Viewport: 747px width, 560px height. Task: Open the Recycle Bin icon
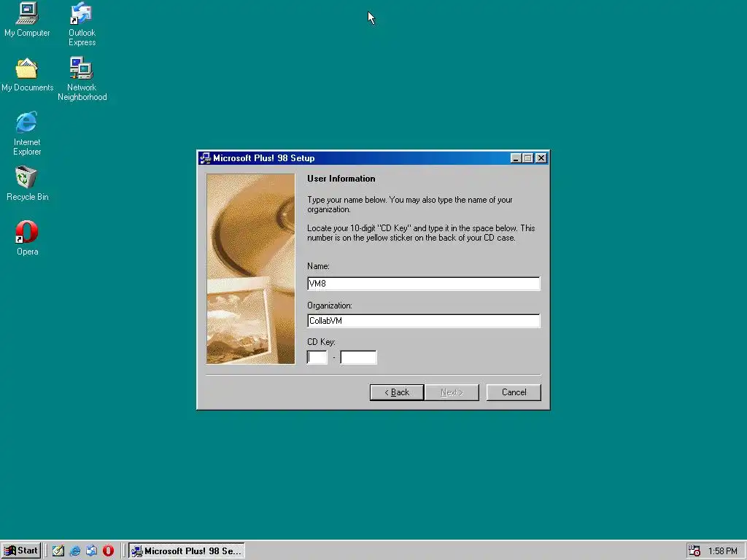click(27, 183)
